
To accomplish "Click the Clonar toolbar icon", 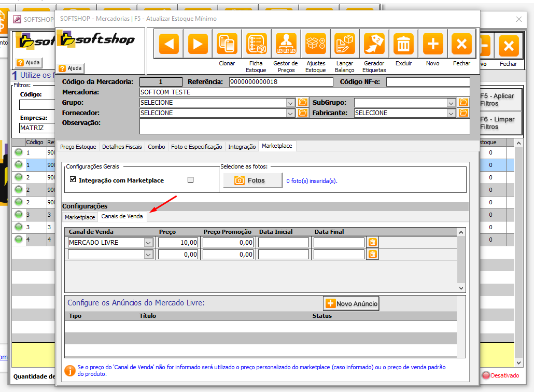I will (x=227, y=45).
